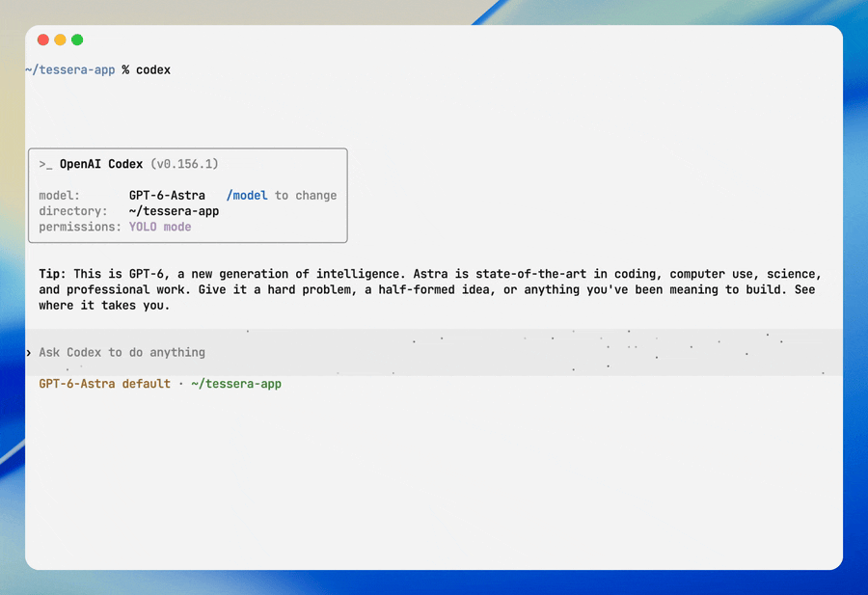Click the green maximize window button

coord(77,40)
